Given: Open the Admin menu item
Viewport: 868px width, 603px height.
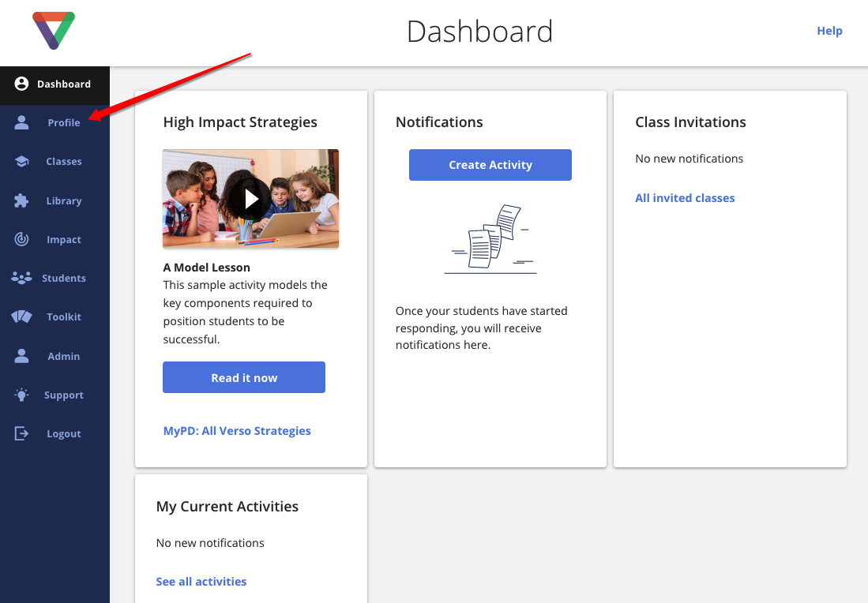Looking at the screenshot, I should tap(54, 356).
